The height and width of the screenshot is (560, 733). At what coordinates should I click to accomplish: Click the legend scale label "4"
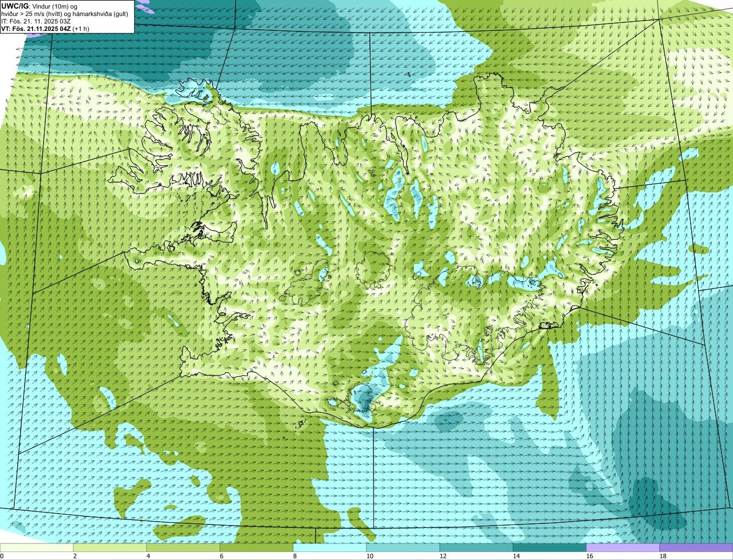(x=148, y=556)
